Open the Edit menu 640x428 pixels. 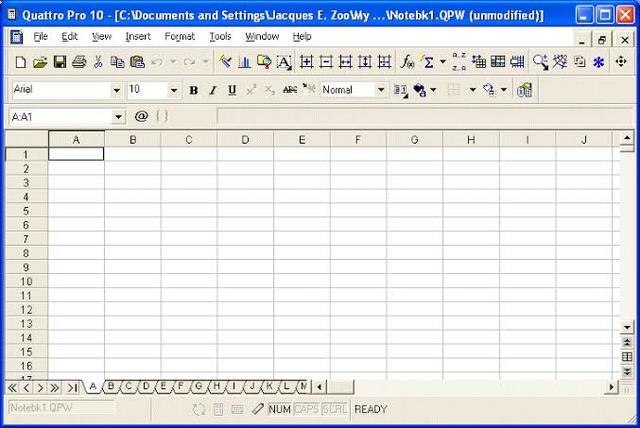tap(69, 37)
